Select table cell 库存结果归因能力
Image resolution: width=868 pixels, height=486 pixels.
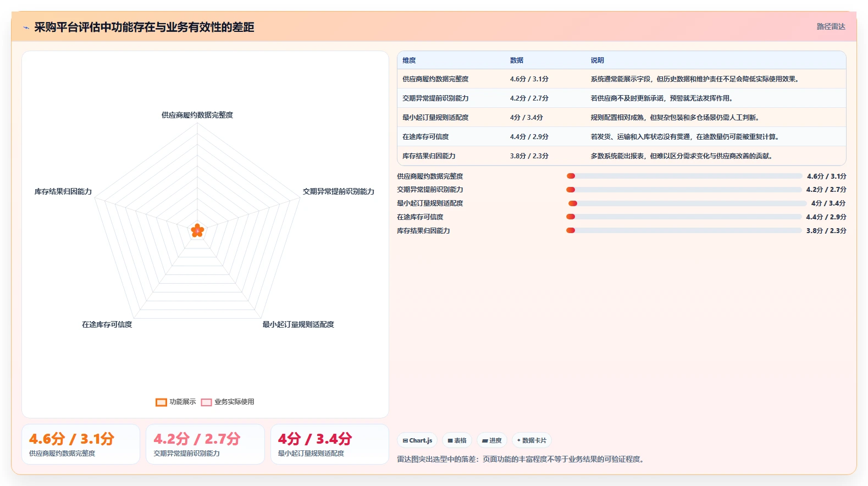429,156
